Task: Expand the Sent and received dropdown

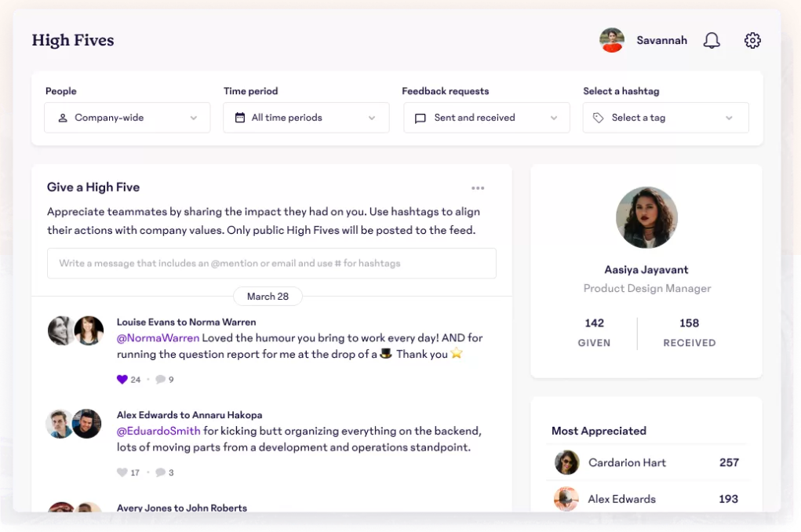Action: click(486, 118)
